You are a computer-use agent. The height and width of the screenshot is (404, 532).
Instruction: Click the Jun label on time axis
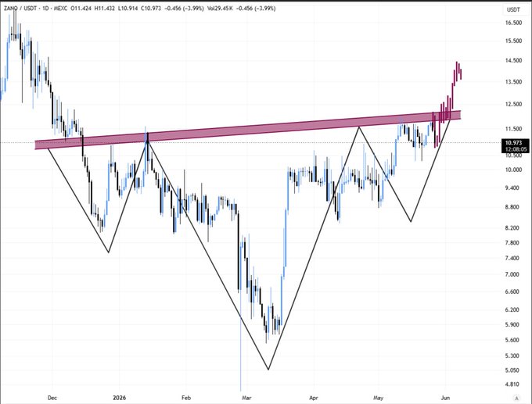tap(445, 398)
